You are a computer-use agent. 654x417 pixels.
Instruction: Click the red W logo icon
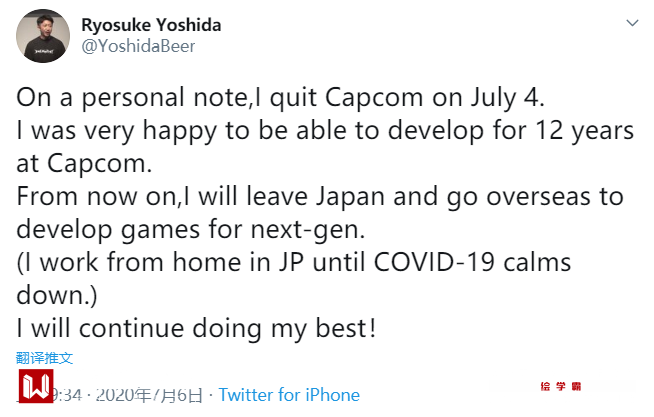click(x=36, y=387)
